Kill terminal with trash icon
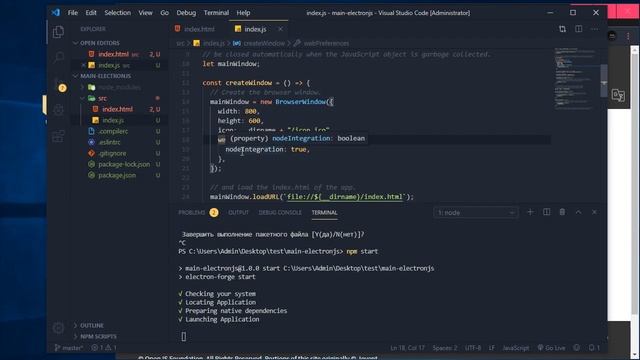This screenshot has width=640, height=360. click(562, 212)
